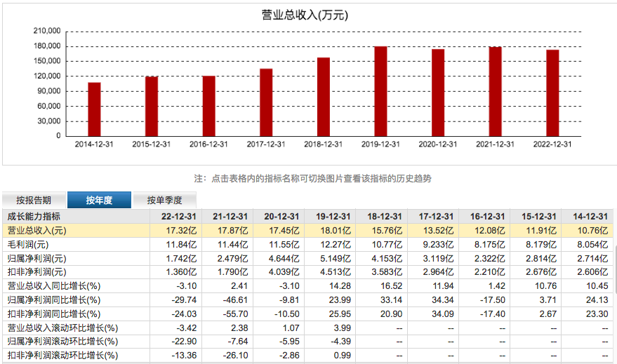Switch to the 按报告期 tab
Screen dimensions: 617x364
click(34, 200)
